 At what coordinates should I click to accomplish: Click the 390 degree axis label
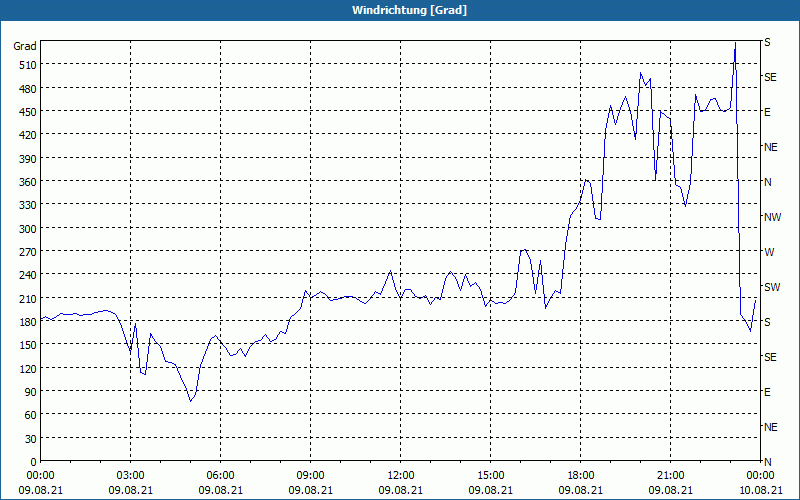29,159
